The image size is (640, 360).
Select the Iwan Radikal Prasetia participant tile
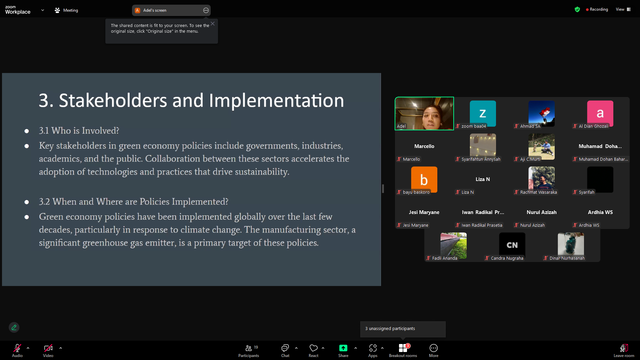(x=483, y=213)
